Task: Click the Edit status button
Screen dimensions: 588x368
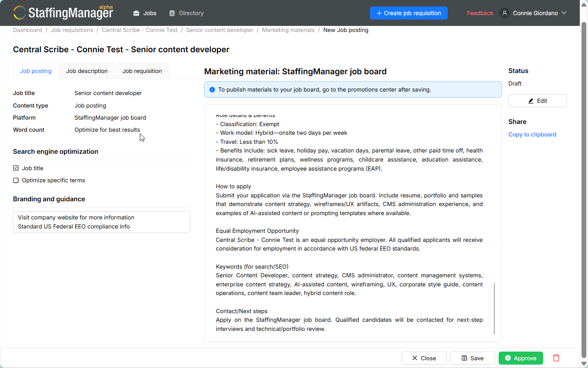Action: click(x=537, y=101)
